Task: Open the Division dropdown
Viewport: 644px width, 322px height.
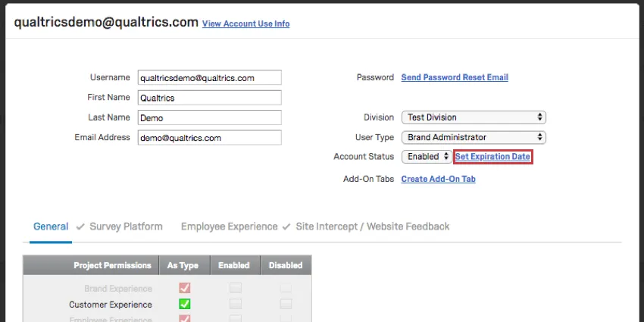Action: click(474, 117)
